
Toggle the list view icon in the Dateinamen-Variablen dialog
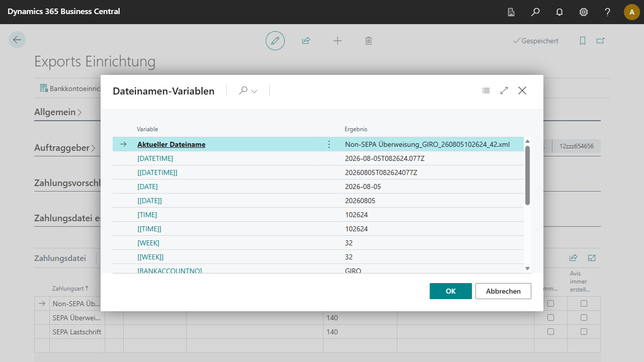486,90
